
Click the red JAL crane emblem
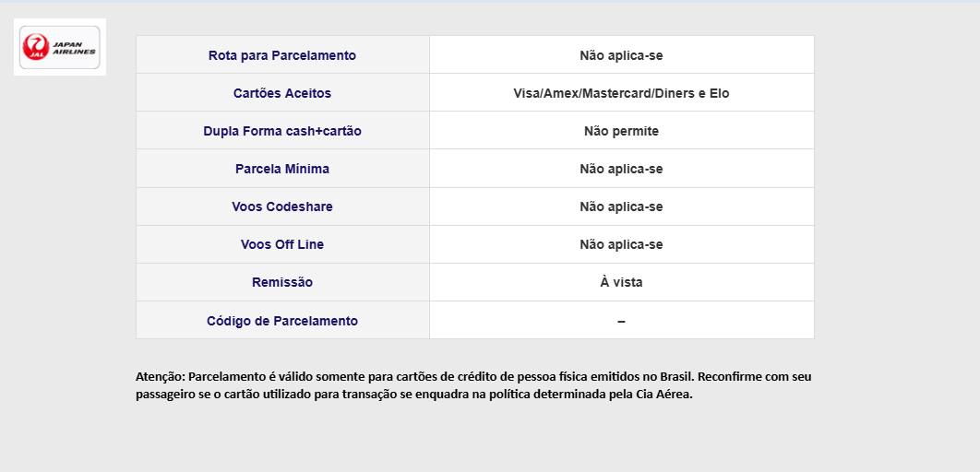point(36,47)
